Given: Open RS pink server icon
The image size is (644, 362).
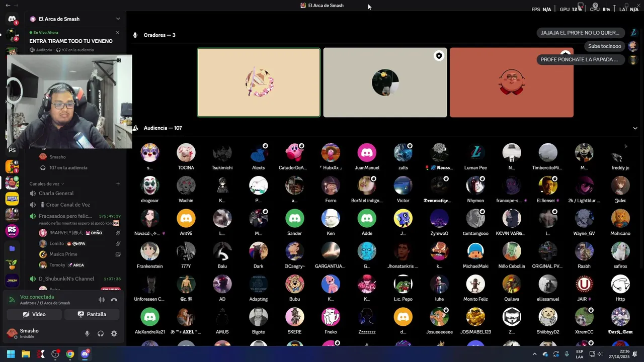Looking at the screenshot, I should tap(12, 231).
